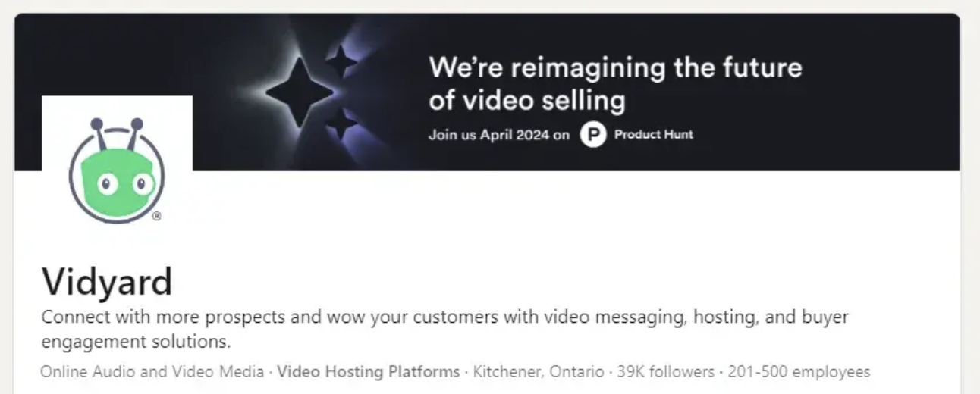
Task: Click the company tagline description text
Action: point(444,329)
